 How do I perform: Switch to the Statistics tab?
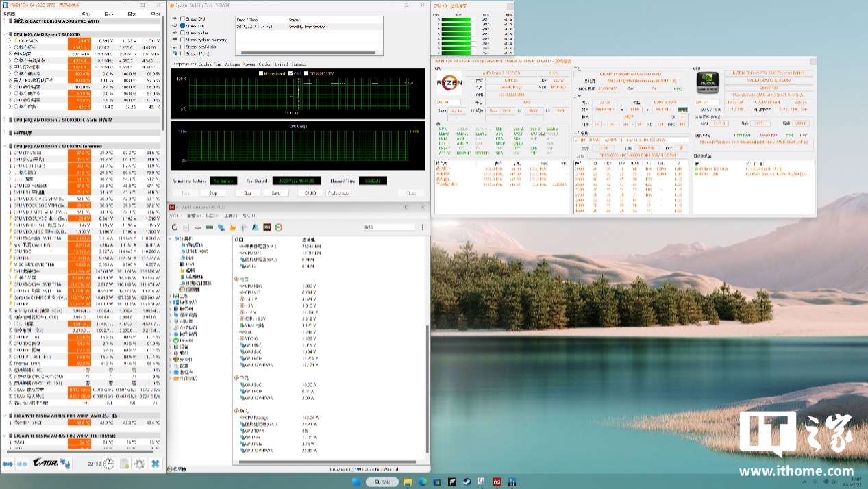[x=298, y=64]
